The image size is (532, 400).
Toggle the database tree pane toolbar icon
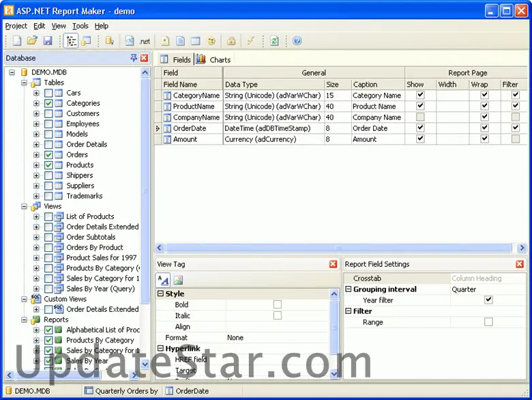[x=71, y=41]
